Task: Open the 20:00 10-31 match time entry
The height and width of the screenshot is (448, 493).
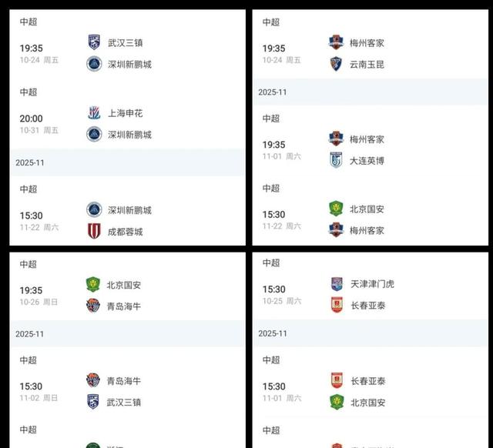Action: (32, 123)
